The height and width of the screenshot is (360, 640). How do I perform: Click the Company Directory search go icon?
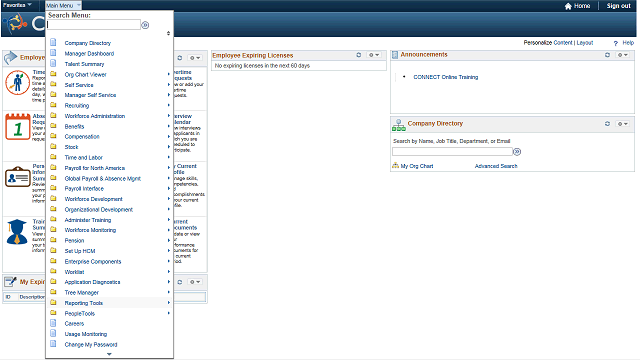[517, 152]
